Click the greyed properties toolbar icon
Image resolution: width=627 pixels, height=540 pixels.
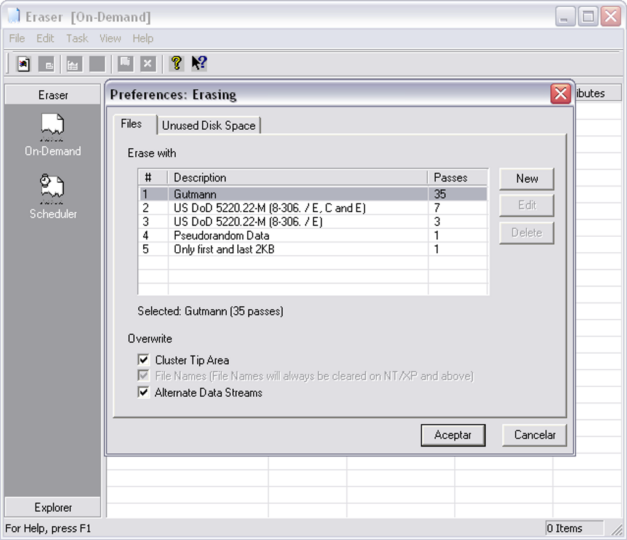(46, 64)
